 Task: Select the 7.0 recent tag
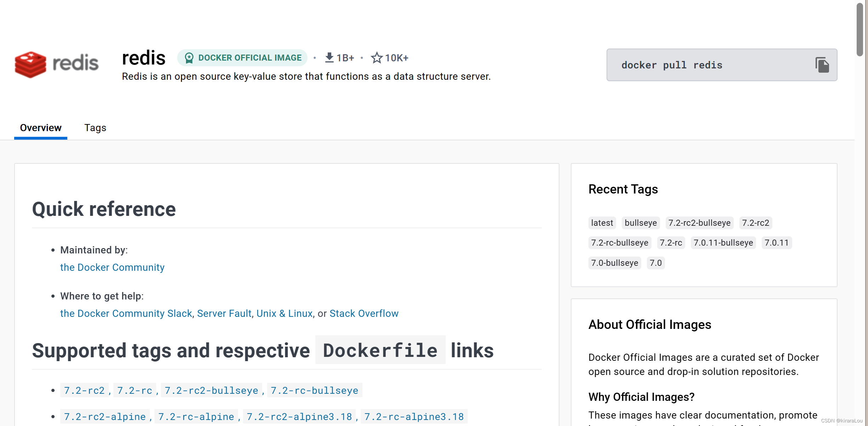[656, 263]
